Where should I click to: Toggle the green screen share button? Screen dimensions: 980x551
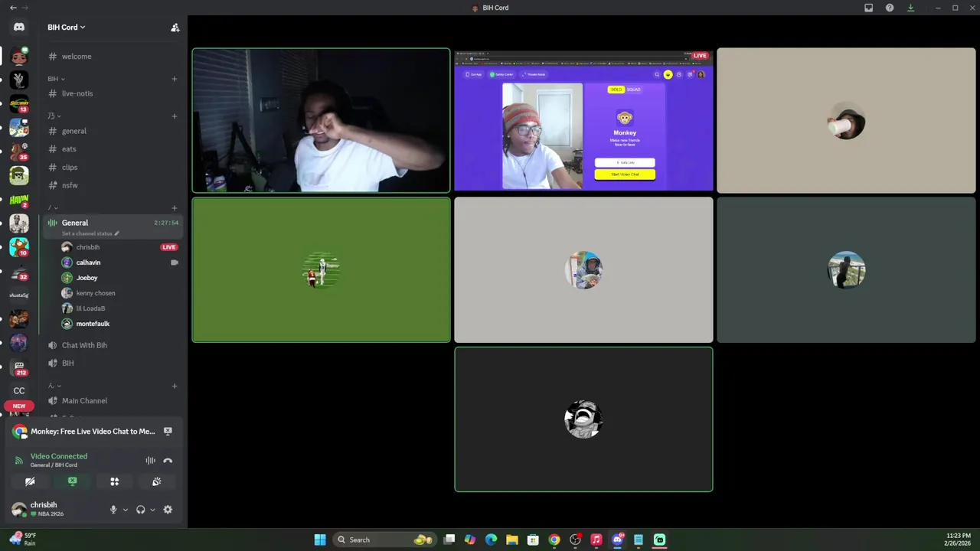click(x=72, y=481)
